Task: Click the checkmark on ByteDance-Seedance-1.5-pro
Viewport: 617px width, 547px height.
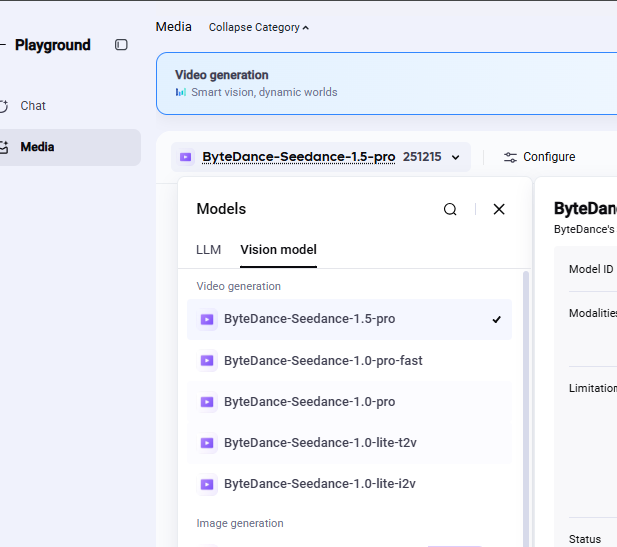Action: (497, 320)
